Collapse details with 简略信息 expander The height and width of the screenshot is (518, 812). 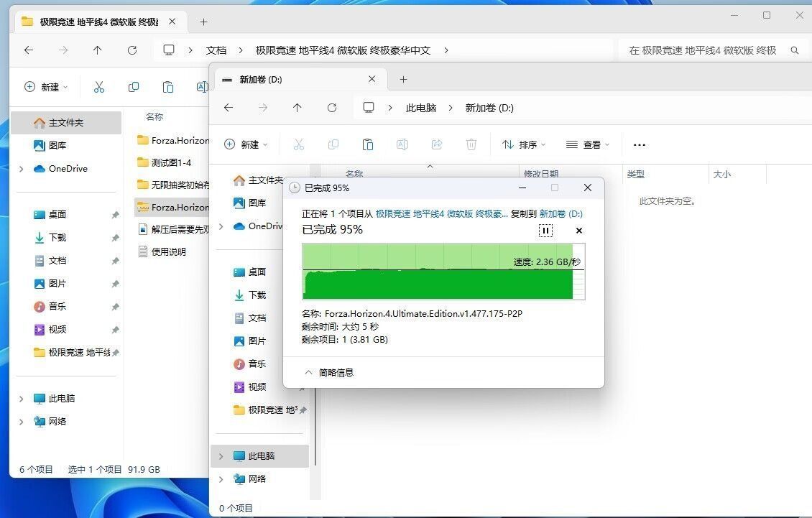329,372
